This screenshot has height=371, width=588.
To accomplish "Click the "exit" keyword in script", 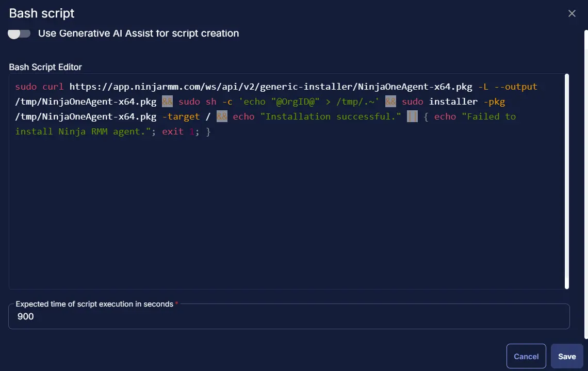I will click(172, 131).
